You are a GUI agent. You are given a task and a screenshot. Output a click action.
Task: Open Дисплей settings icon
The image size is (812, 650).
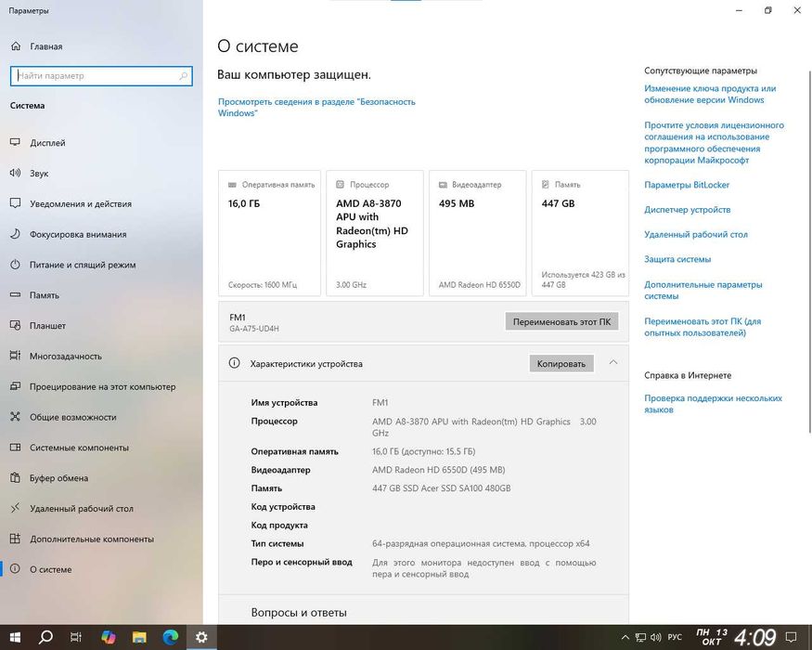[x=16, y=142]
